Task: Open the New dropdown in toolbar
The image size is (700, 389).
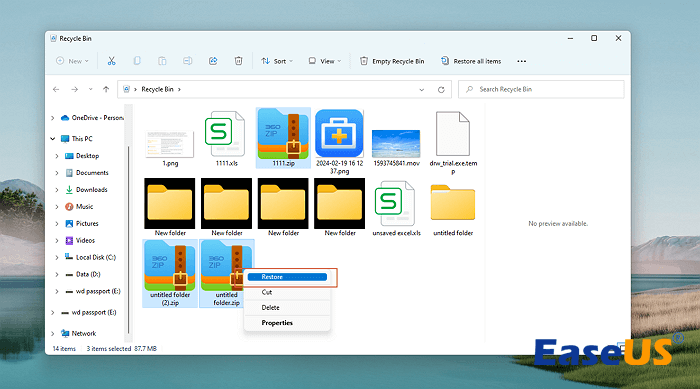Action: [72, 61]
